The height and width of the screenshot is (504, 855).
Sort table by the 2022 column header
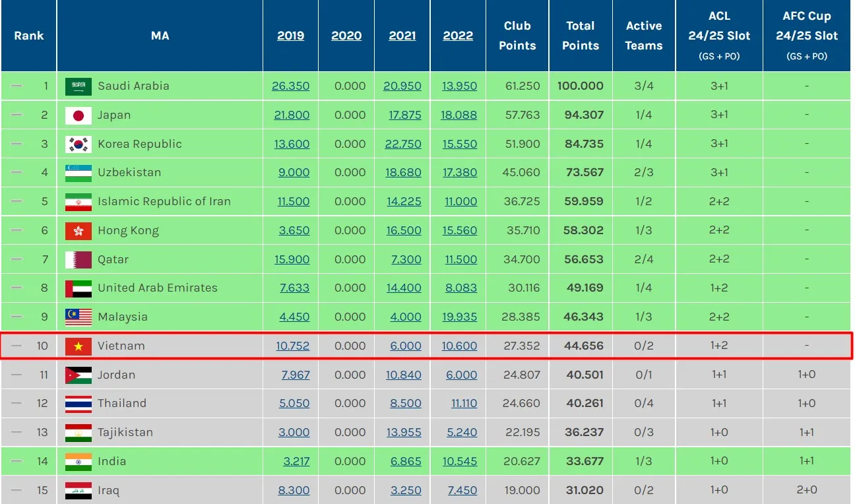click(x=458, y=36)
